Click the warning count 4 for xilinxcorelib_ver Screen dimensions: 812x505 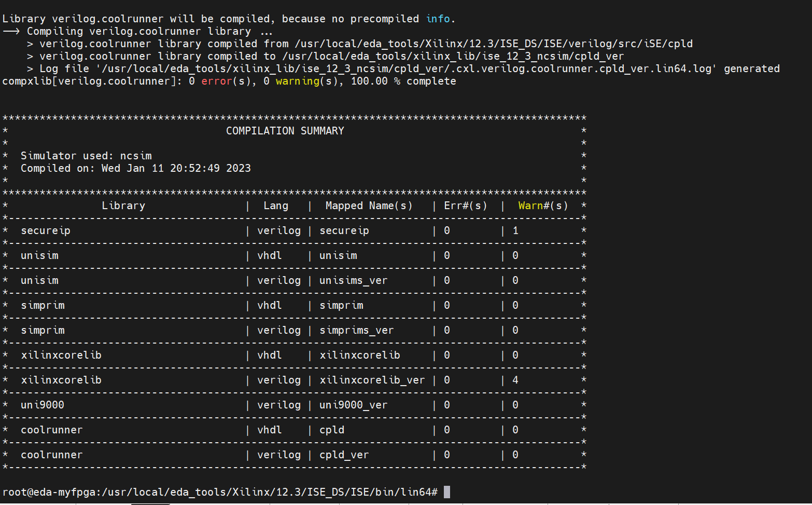(x=515, y=380)
